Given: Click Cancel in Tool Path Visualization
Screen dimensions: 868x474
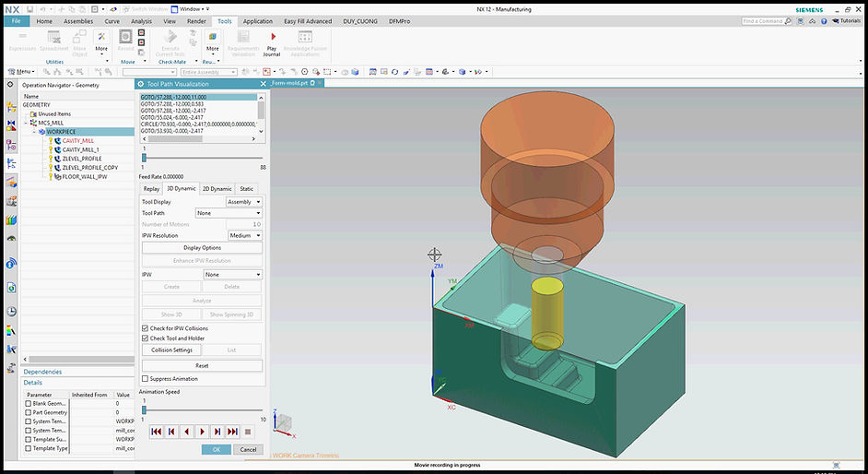Looking at the screenshot, I should (x=248, y=450).
